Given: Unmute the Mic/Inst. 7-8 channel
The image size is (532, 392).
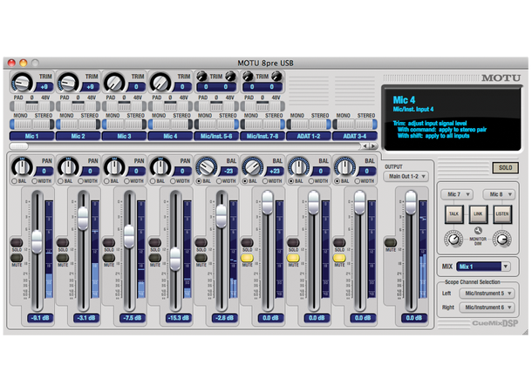Looking at the screenshot, I should [x=247, y=258].
